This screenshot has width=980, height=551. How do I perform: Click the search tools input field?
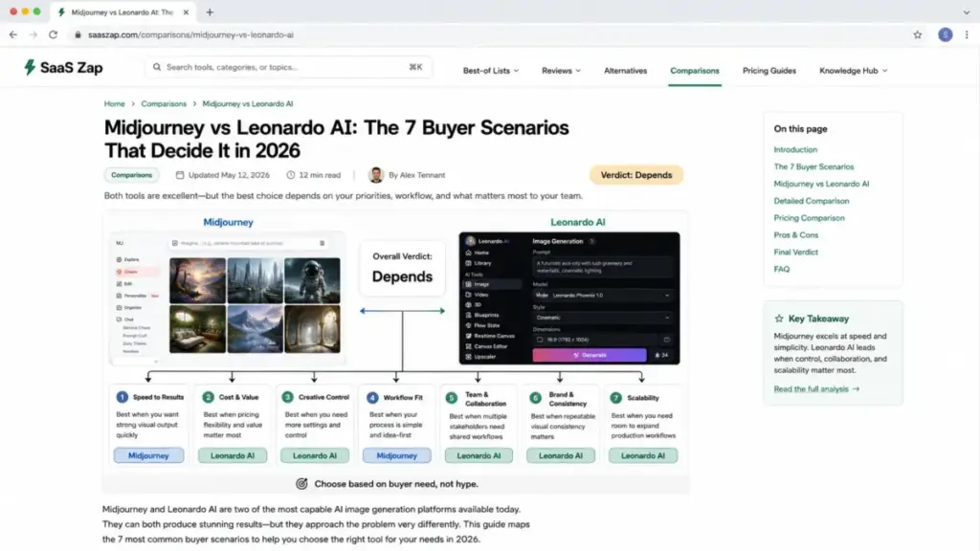click(x=287, y=67)
